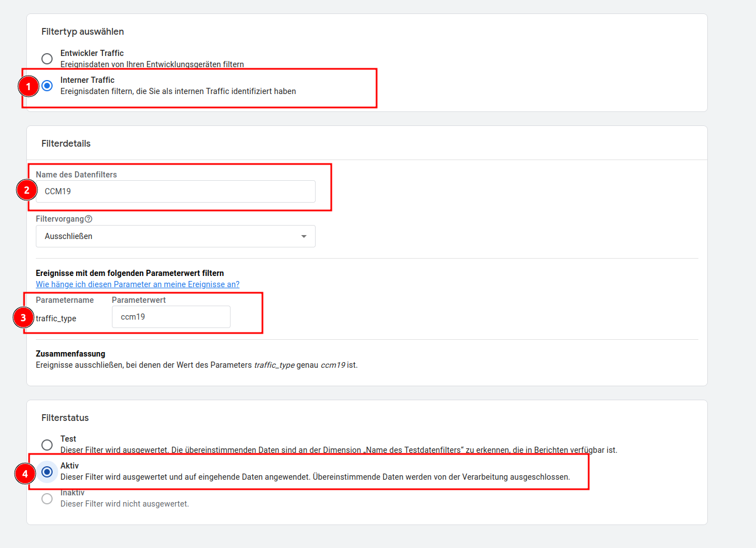The width and height of the screenshot is (756, 548).
Task: Choose the Inaktiv filter status radio button
Action: click(x=47, y=499)
